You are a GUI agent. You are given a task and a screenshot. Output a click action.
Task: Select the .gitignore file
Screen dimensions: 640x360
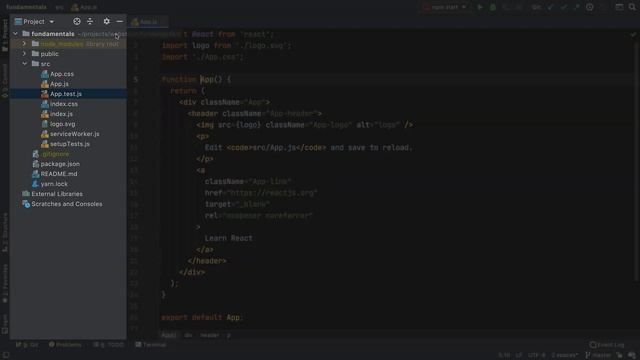point(55,154)
